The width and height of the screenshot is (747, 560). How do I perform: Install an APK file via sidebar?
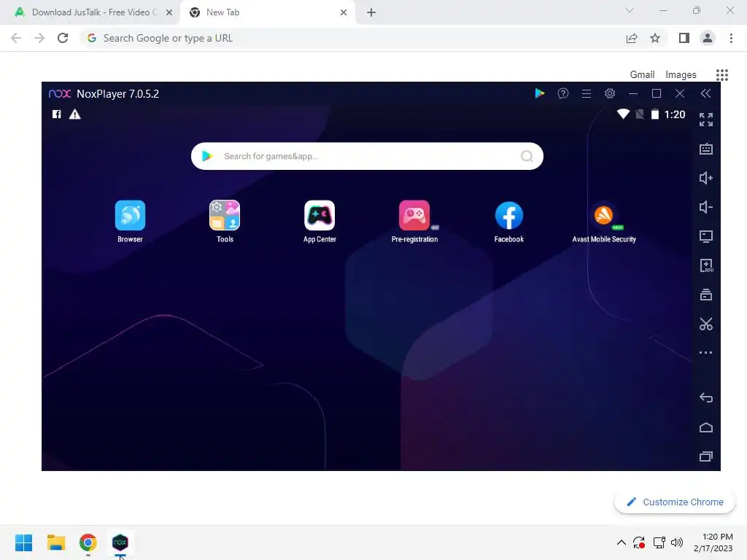click(x=706, y=265)
